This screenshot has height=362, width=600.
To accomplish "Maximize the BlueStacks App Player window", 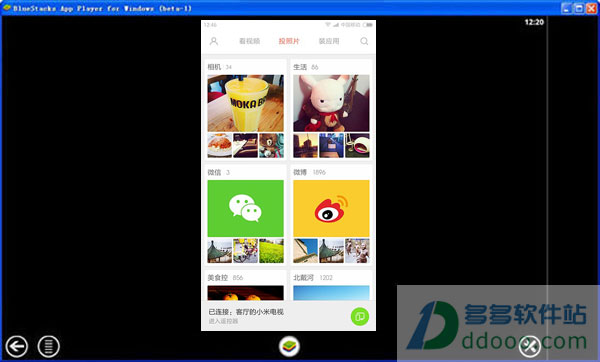I will pyautogui.click(x=579, y=8).
